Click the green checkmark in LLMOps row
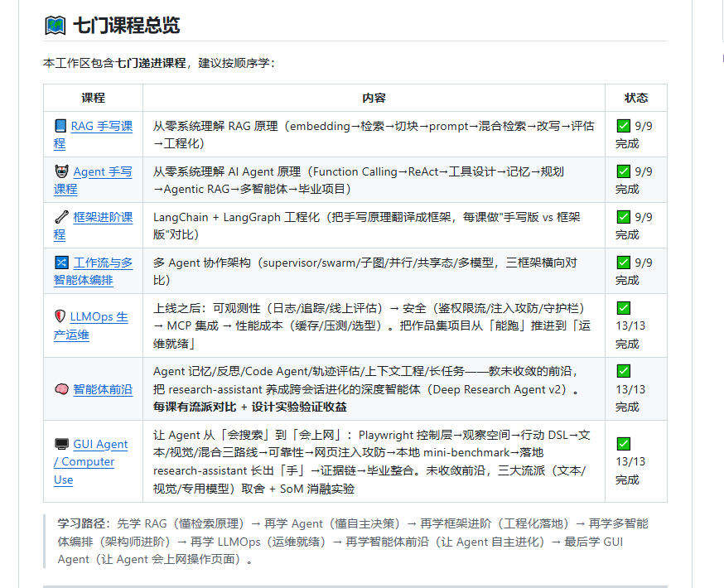 623,308
